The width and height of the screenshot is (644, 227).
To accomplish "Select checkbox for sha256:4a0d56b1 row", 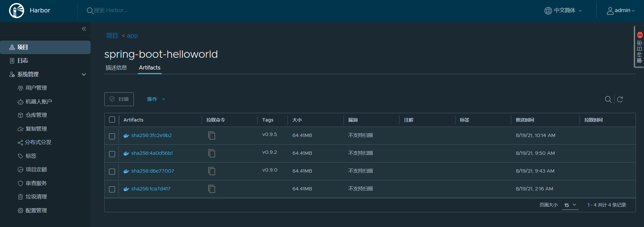I will pos(112,154).
